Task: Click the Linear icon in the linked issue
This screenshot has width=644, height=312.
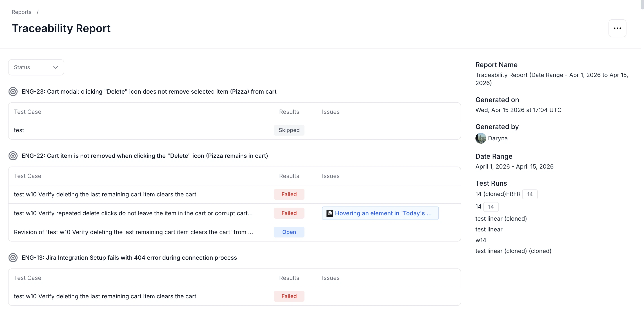Action: (330, 213)
